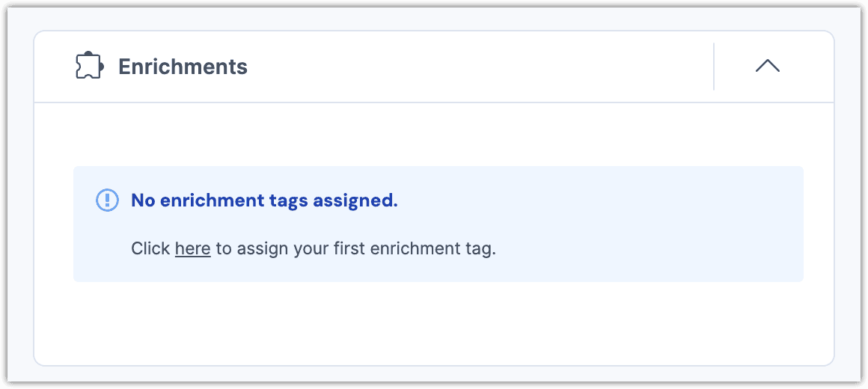
Task: Click empty white area below the banner
Action: [x=434, y=322]
